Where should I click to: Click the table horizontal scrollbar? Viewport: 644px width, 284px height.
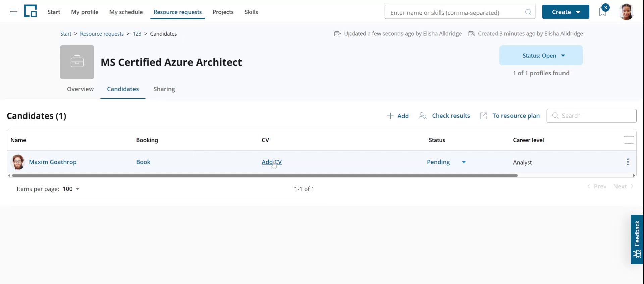(265, 175)
